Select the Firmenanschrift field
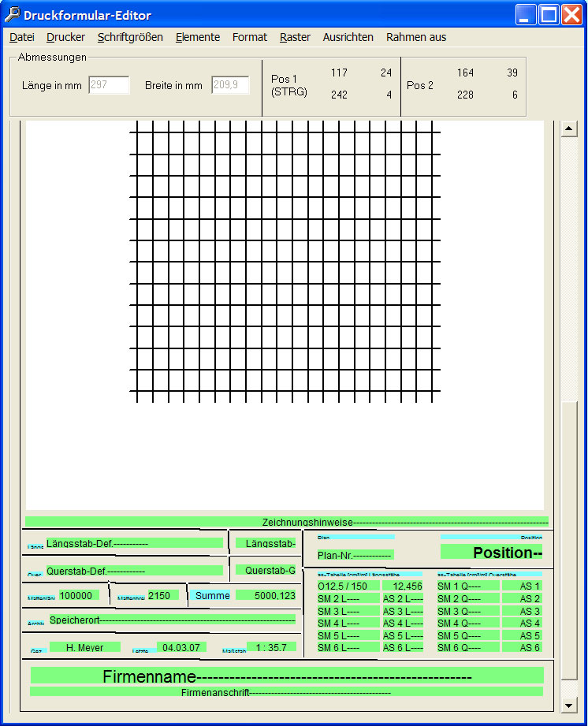This screenshot has height=726, width=588. click(286, 692)
